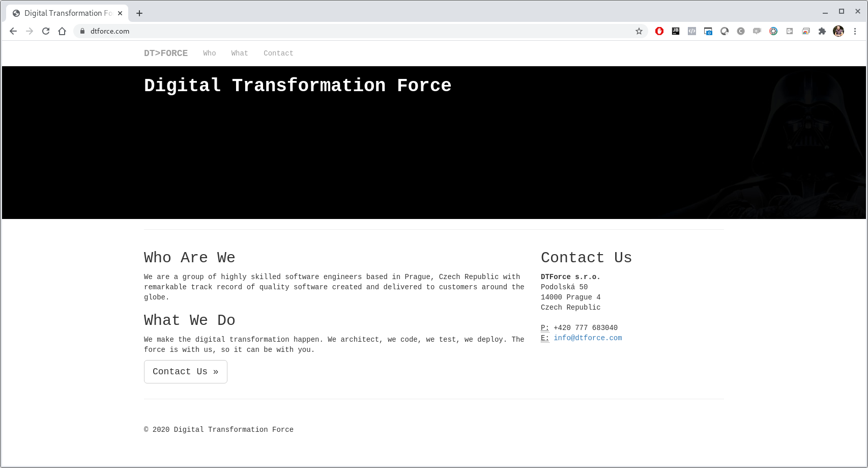Open the JetBrains JB extension icon

pyautogui.click(x=676, y=31)
